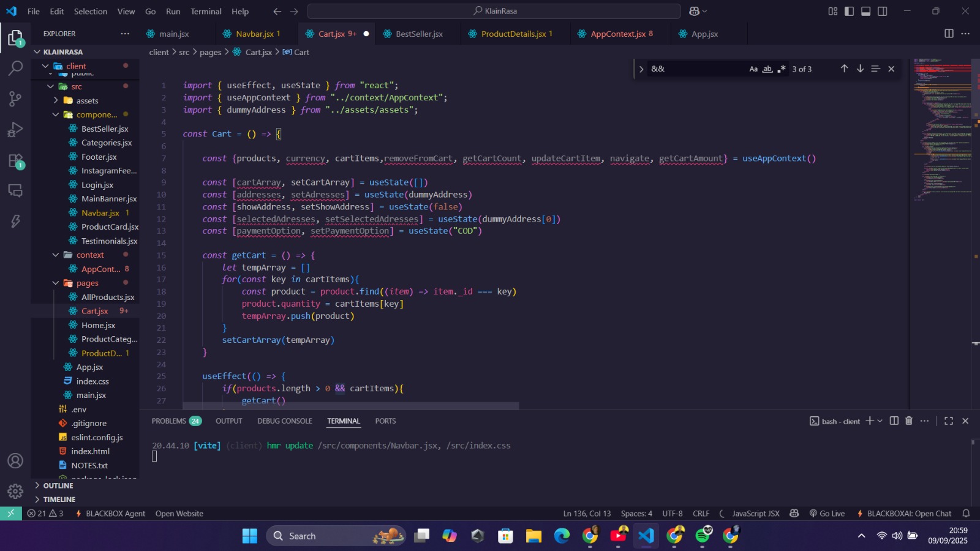Image resolution: width=980 pixels, height=551 pixels.
Task: Open the Terminal menu
Action: (x=206, y=11)
